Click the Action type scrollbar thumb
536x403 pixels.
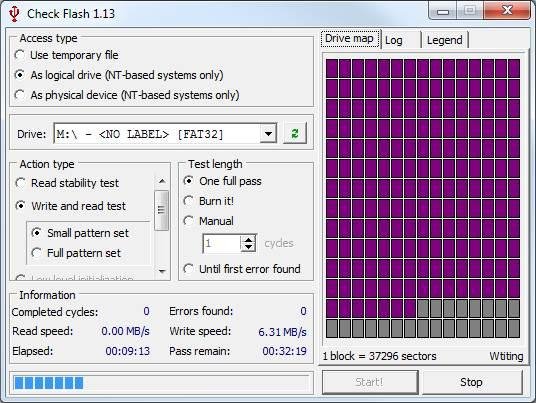161,210
